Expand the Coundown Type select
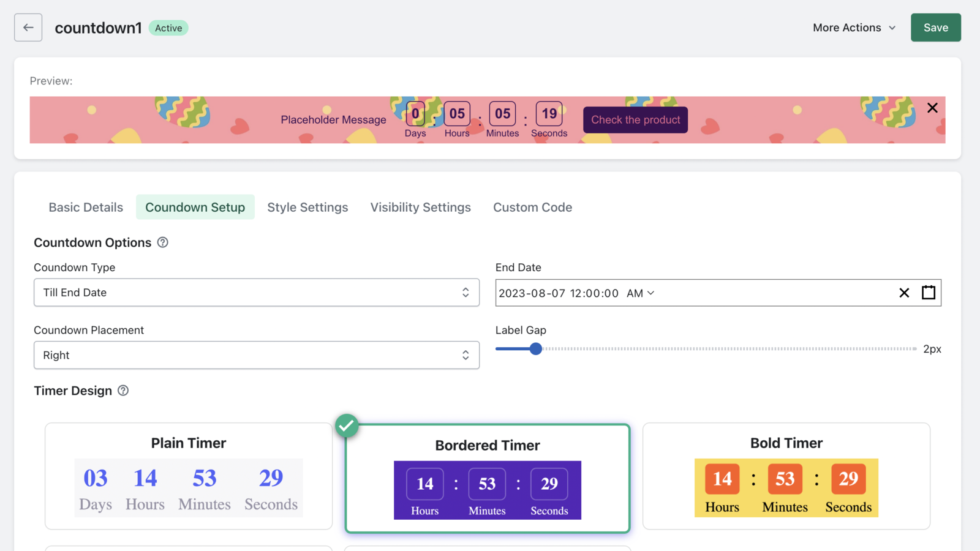The image size is (980, 551). coord(257,293)
